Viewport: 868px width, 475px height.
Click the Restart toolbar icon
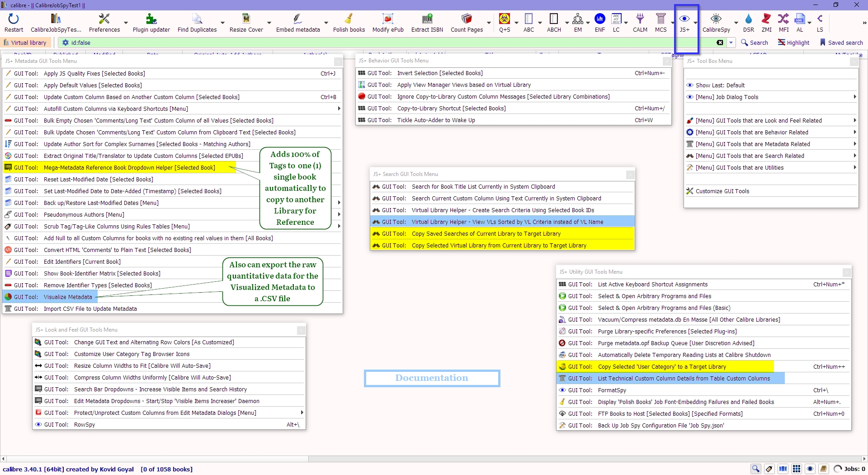(14, 23)
